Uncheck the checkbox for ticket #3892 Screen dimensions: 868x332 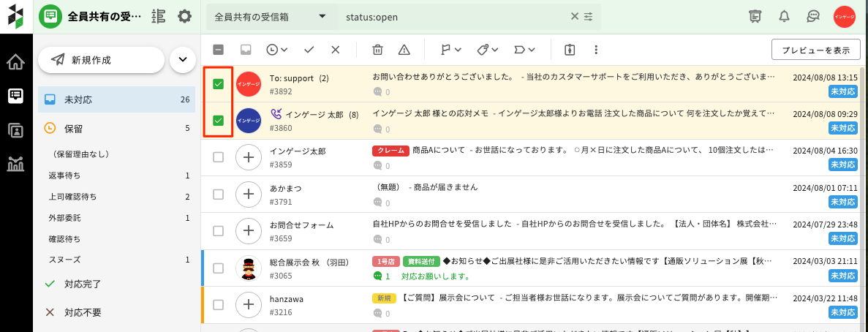tap(218, 84)
